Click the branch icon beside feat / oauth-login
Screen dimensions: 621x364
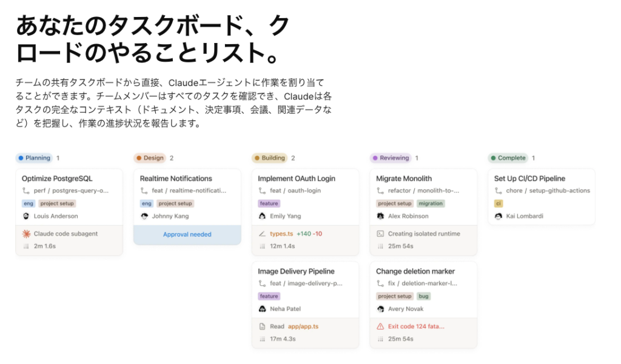point(262,191)
